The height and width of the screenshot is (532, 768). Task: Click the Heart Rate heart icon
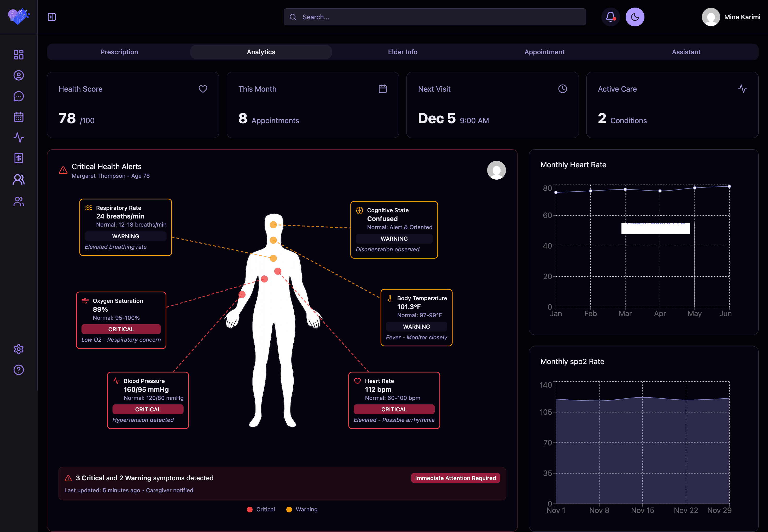[x=358, y=381]
